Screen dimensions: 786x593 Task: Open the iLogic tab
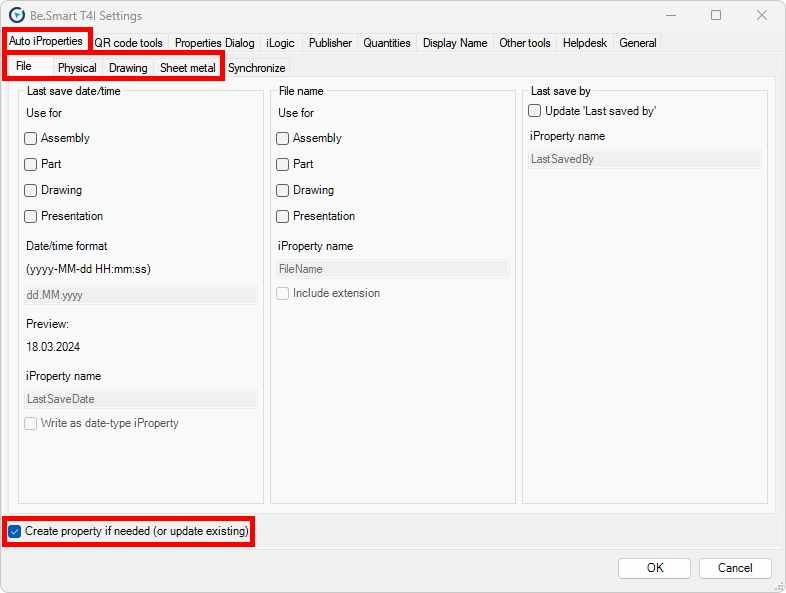pyautogui.click(x=280, y=43)
